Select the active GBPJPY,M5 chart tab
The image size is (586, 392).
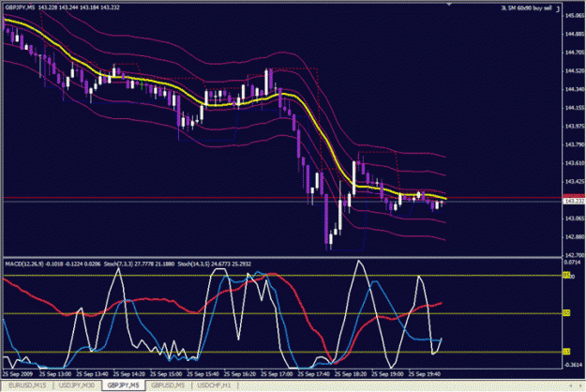(124, 385)
